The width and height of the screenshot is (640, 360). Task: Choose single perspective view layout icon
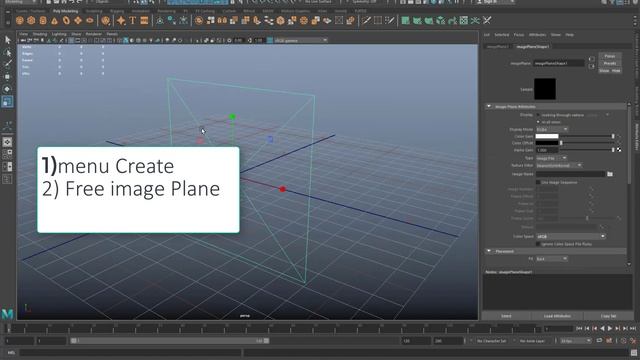coord(7,142)
